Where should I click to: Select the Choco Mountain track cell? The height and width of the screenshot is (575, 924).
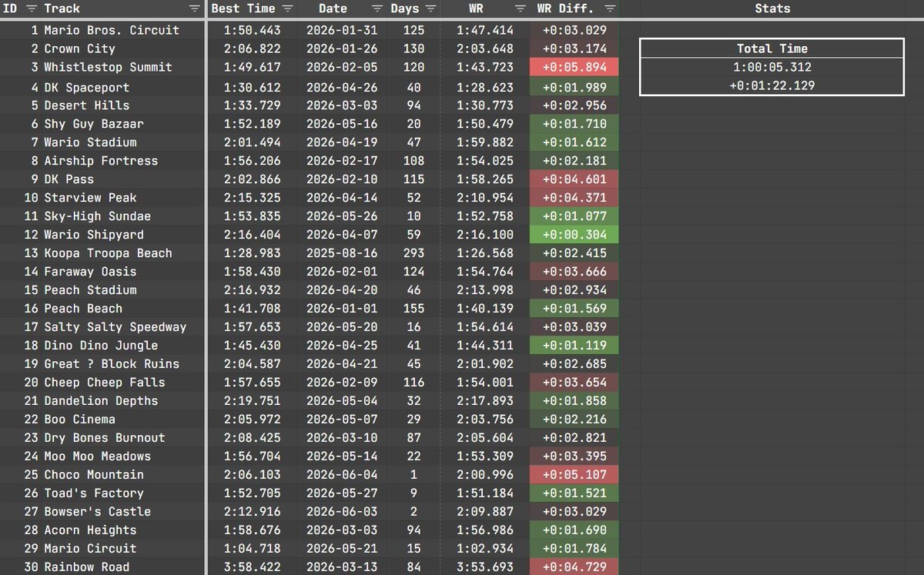[123, 475]
